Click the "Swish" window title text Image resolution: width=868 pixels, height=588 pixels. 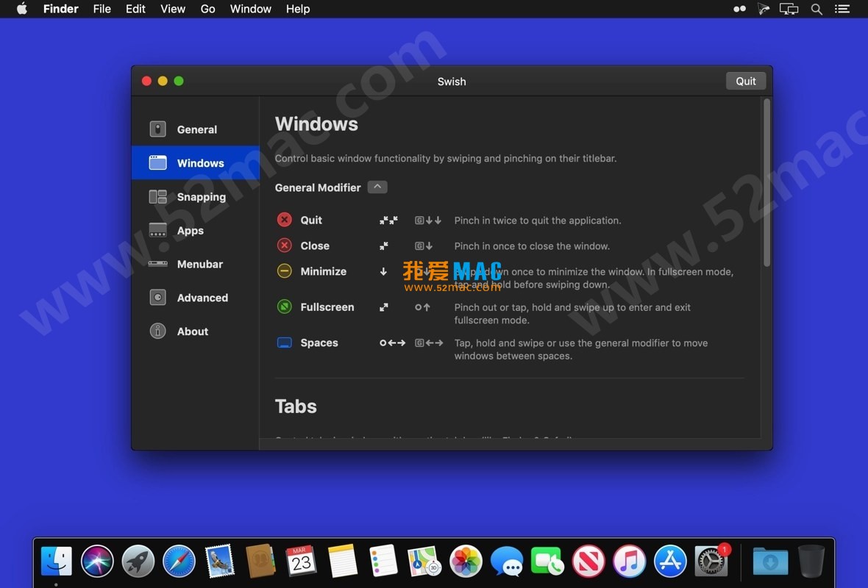(452, 82)
